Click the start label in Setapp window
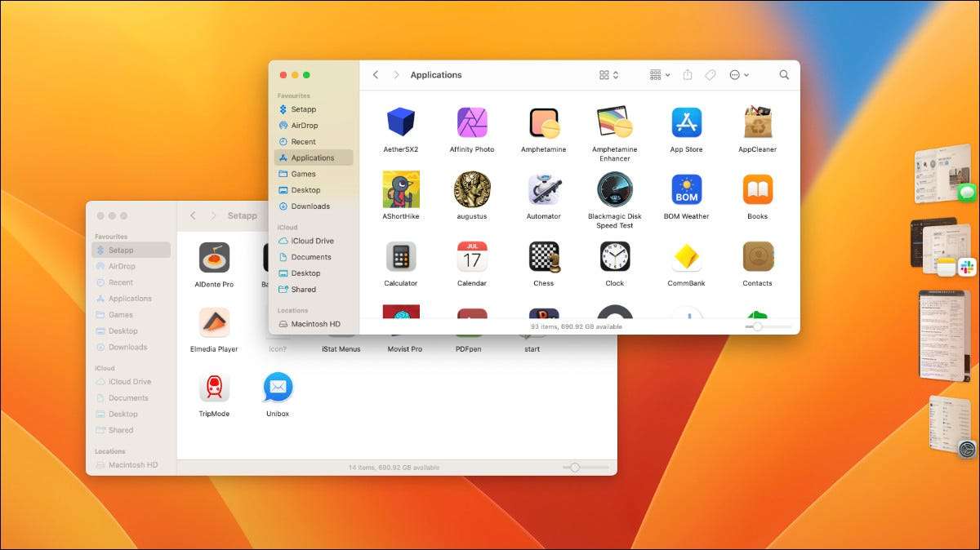The width and height of the screenshot is (980, 550). click(x=532, y=349)
